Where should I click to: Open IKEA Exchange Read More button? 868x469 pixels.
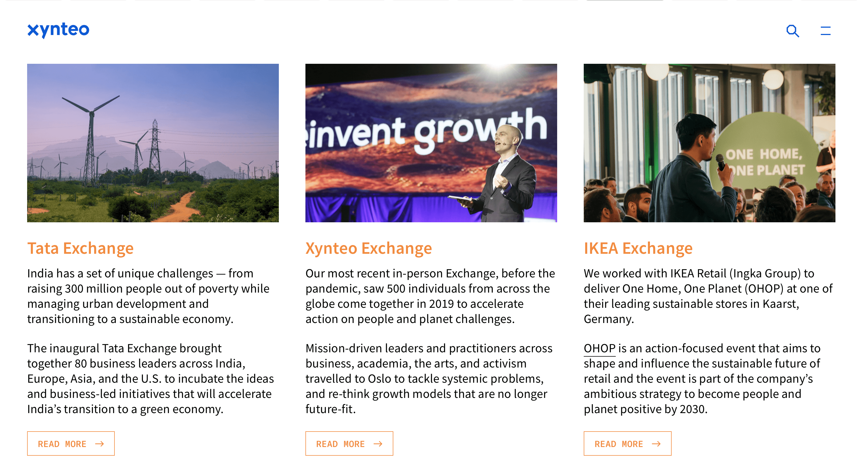tap(627, 443)
